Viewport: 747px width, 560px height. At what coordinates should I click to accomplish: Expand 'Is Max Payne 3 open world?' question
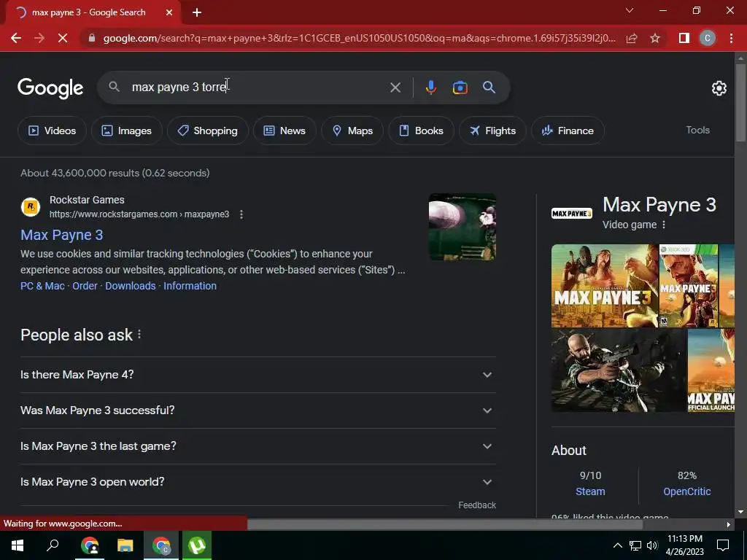pyautogui.click(x=258, y=482)
